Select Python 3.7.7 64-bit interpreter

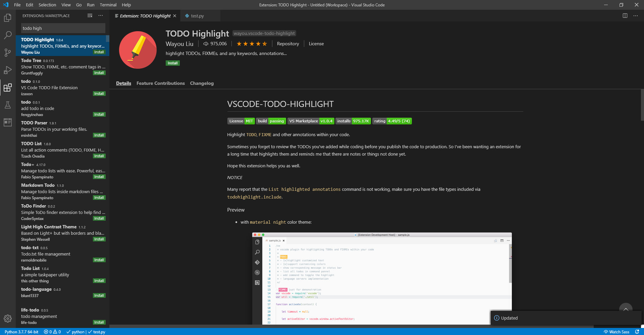(21, 332)
